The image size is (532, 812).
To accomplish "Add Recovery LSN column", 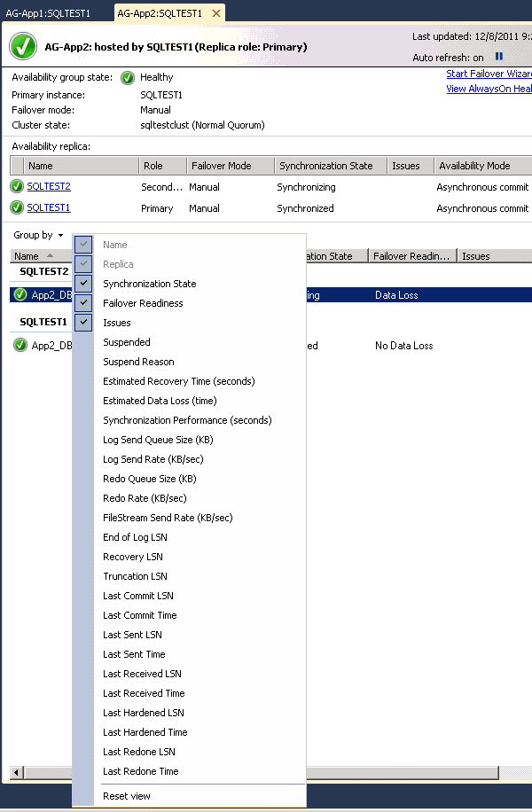I will tap(133, 557).
